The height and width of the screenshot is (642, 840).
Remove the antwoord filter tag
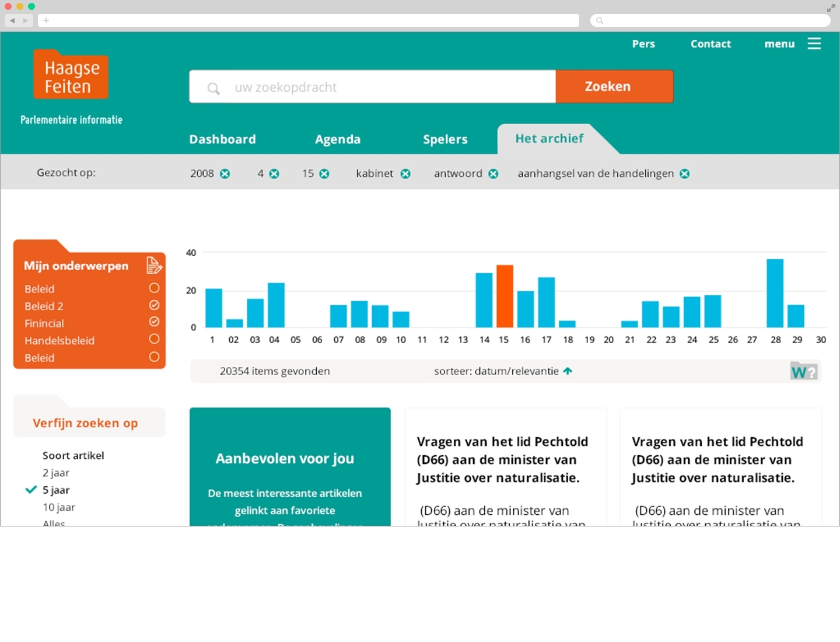tap(494, 174)
